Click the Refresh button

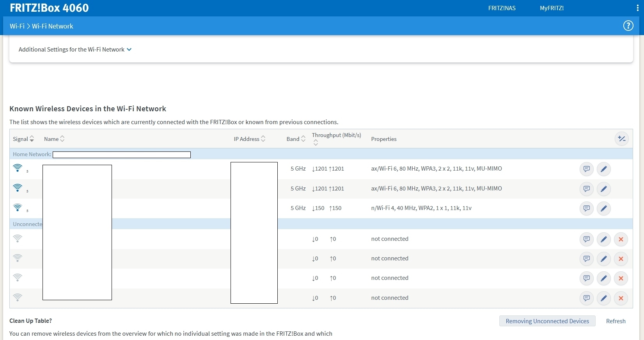[616, 321]
